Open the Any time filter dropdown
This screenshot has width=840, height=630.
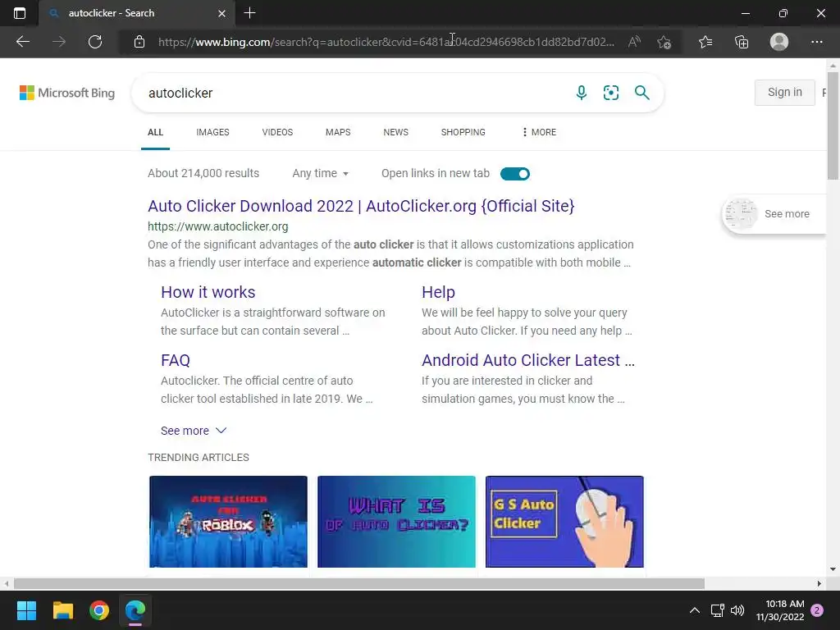pos(321,174)
